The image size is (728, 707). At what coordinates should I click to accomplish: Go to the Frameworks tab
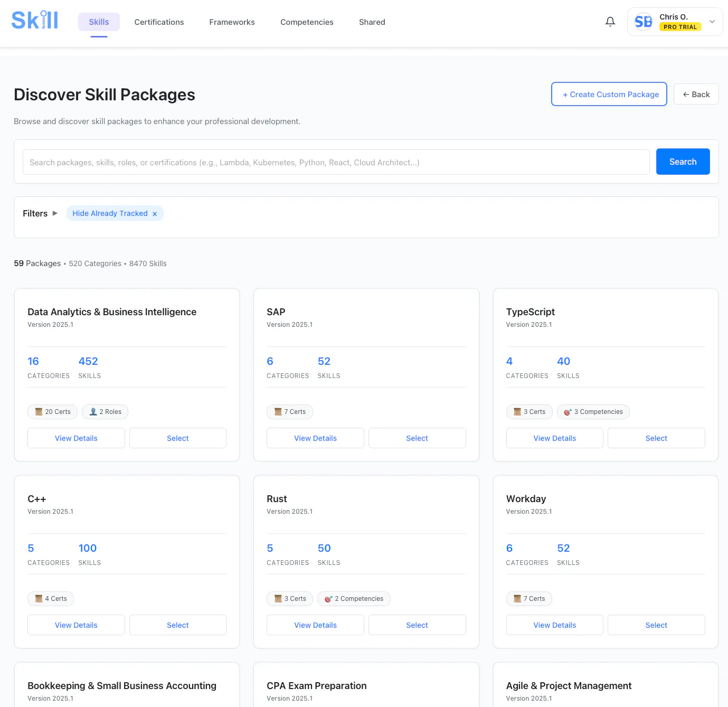[232, 22]
